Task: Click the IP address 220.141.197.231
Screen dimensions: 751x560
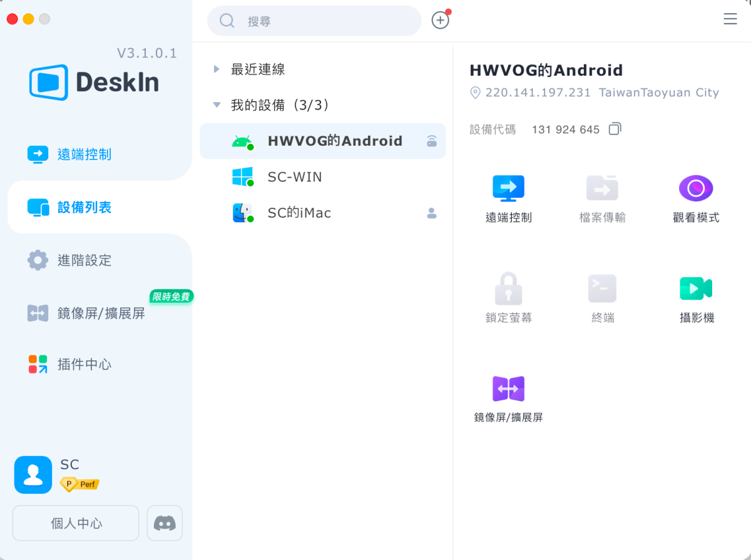Action: click(538, 93)
